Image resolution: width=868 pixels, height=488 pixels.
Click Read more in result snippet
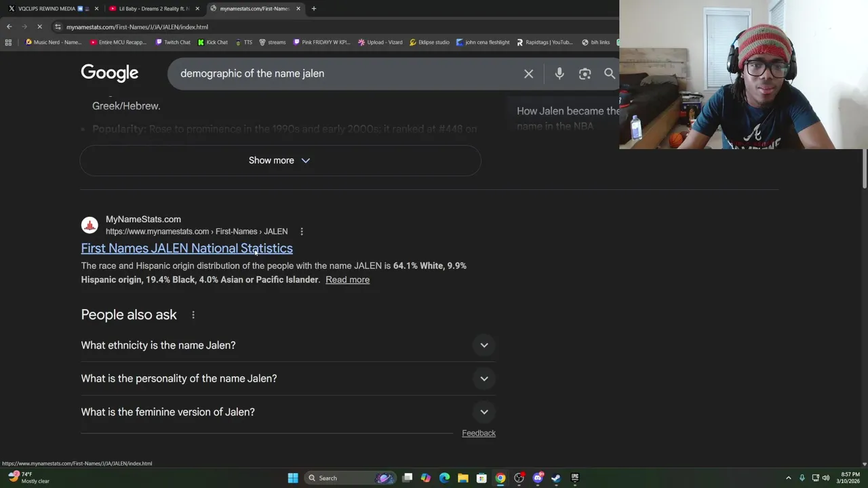point(347,280)
